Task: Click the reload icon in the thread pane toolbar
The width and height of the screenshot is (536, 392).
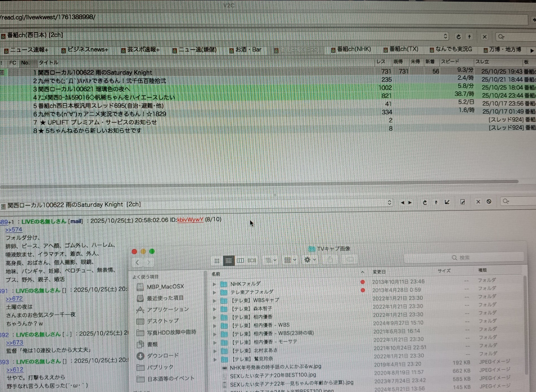Action: click(425, 202)
